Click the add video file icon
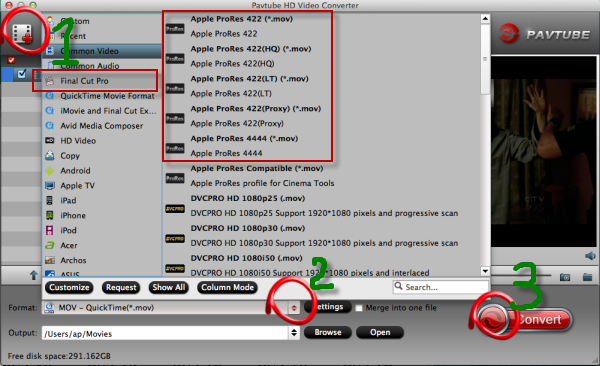 pos(23,33)
